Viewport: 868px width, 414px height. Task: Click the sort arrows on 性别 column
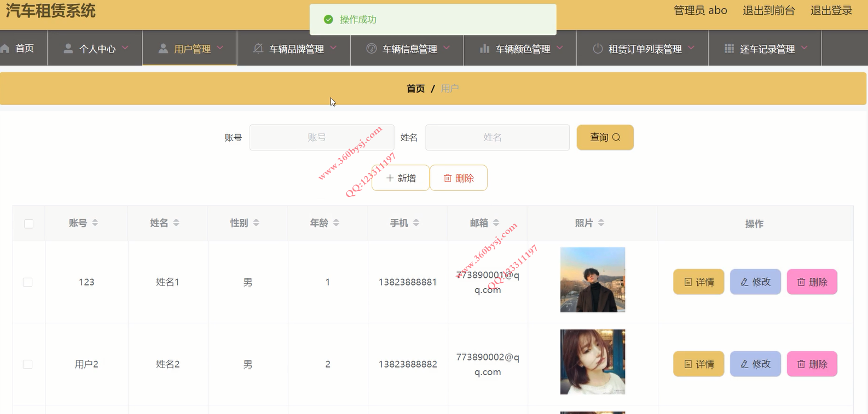click(256, 223)
